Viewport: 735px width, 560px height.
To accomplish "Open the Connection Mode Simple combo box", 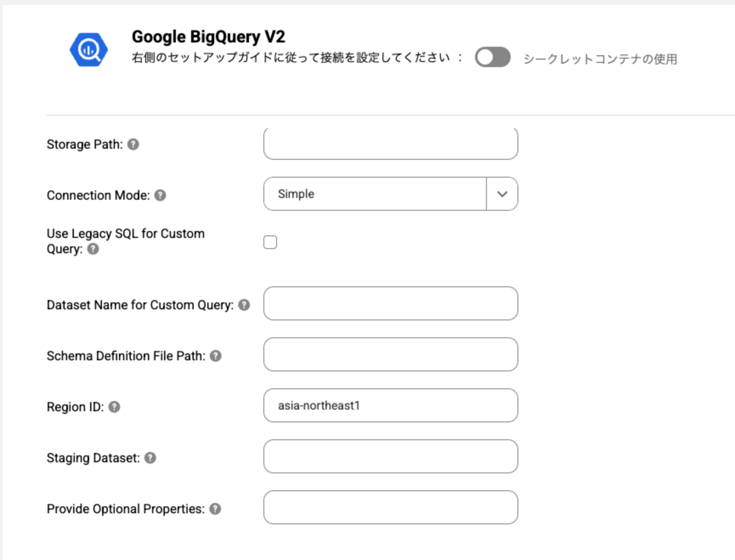I will pos(375,194).
